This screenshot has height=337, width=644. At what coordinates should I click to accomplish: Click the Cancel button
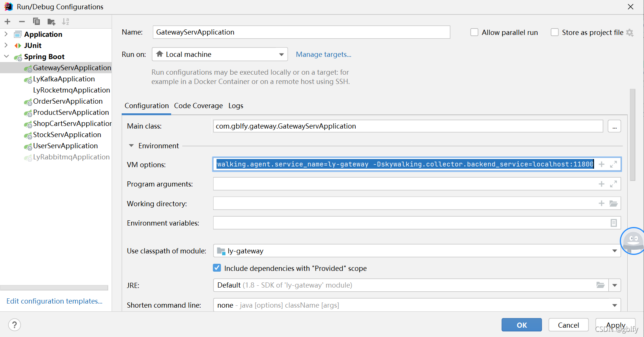[x=568, y=325]
